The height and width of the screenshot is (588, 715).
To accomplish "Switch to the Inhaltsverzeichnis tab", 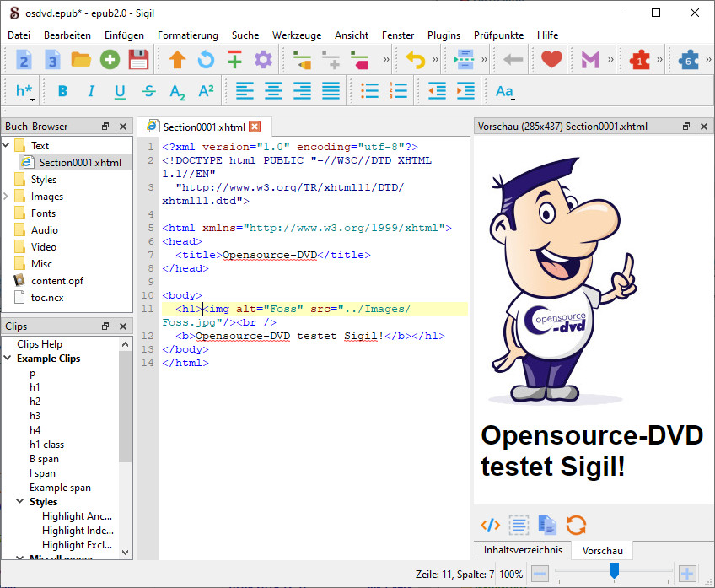I will [x=523, y=550].
